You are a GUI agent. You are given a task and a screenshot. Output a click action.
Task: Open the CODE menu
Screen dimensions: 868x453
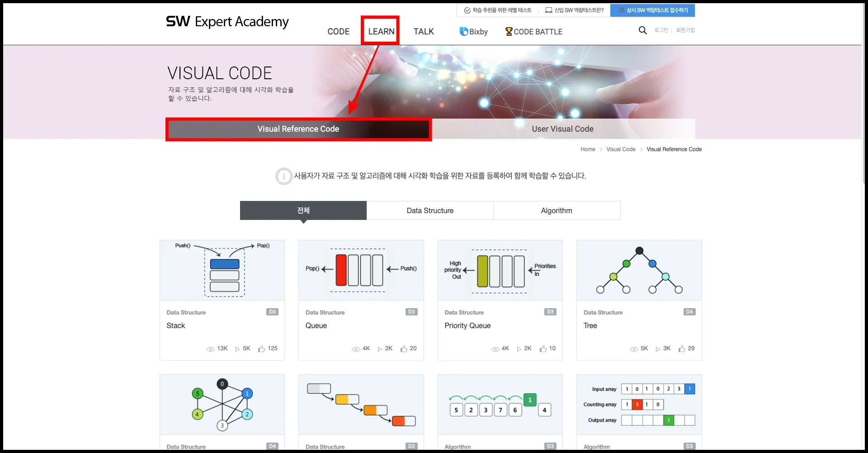point(339,32)
